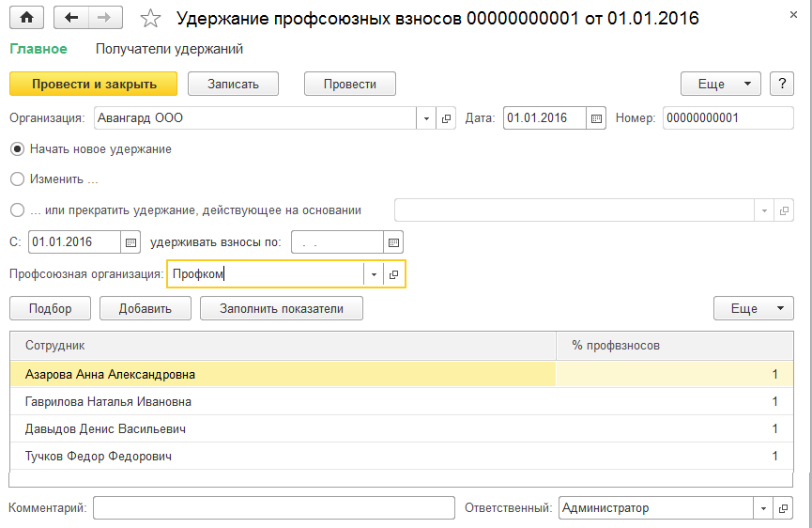Viewport: 812px width, 528px height.
Task: Go back using left arrow
Action: (72, 17)
